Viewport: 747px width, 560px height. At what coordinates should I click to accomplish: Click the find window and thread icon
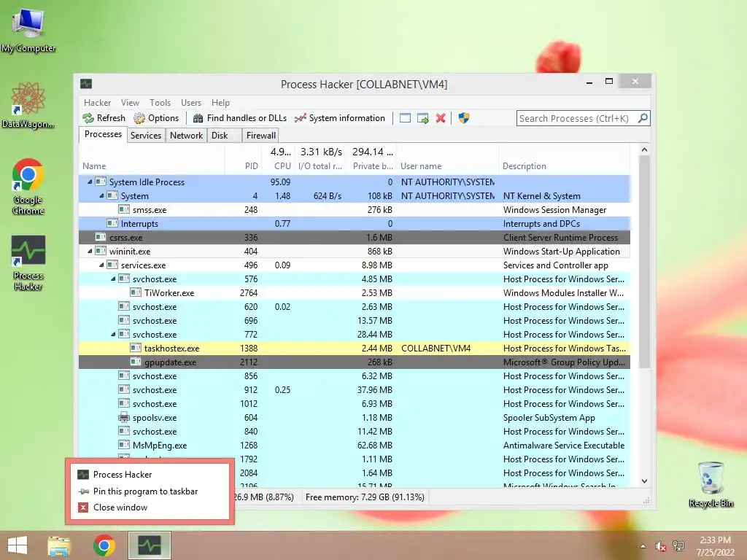(422, 118)
